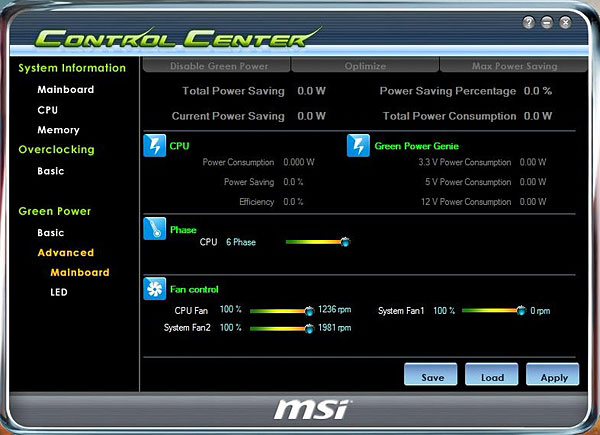The image size is (600, 435).
Task: Select Disable Green Power tab
Action: coord(217,65)
